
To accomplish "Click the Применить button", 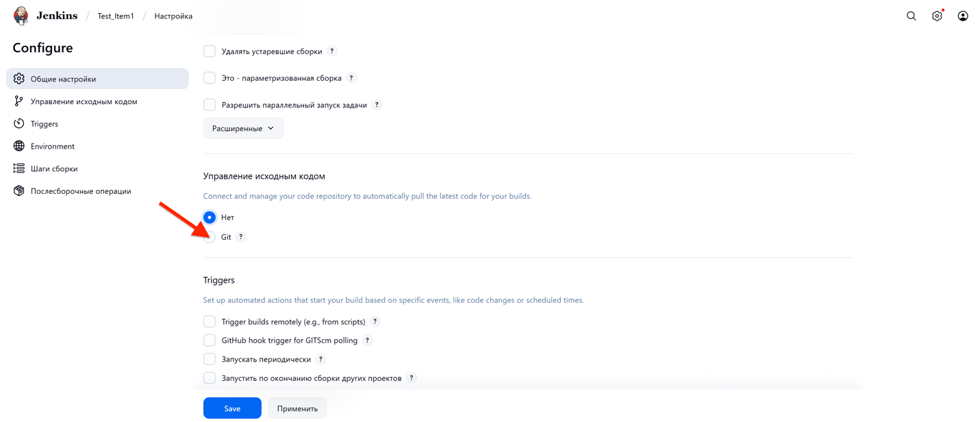I will [297, 408].
